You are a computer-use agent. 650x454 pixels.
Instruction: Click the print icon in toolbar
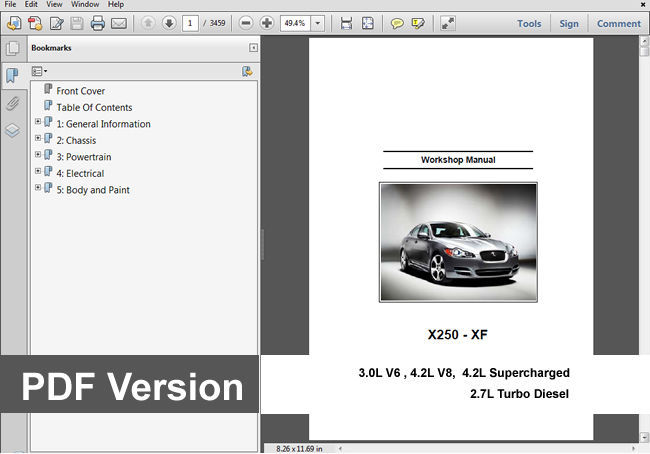tap(98, 23)
